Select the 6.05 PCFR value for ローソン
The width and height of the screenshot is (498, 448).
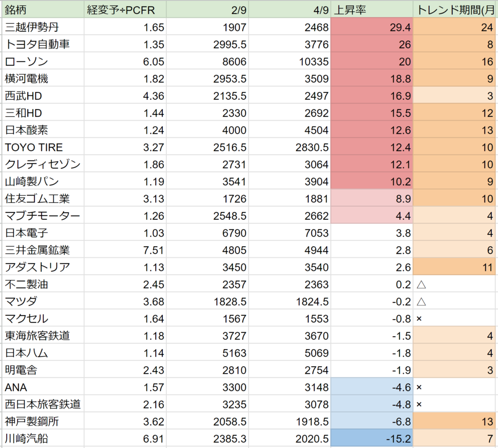coord(125,61)
